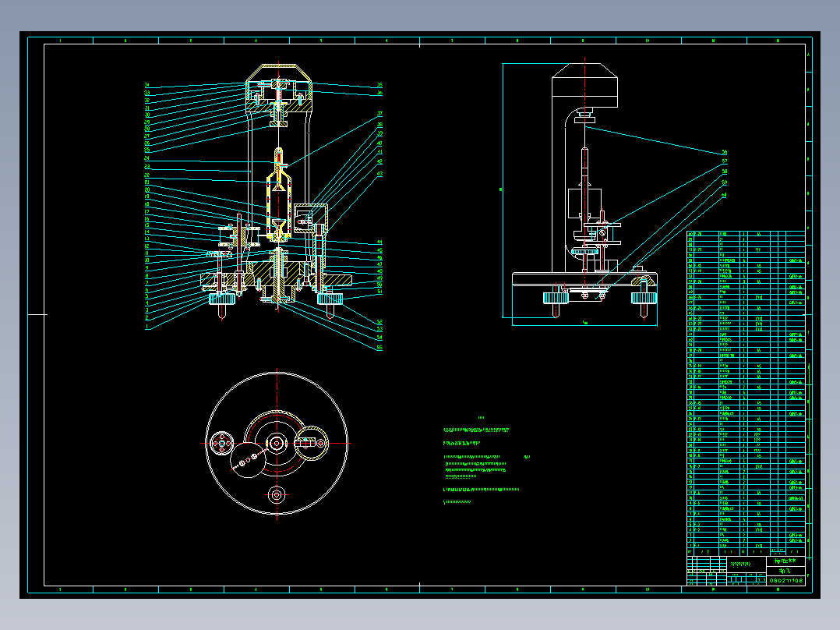Click part callout number 51

coord(379,292)
